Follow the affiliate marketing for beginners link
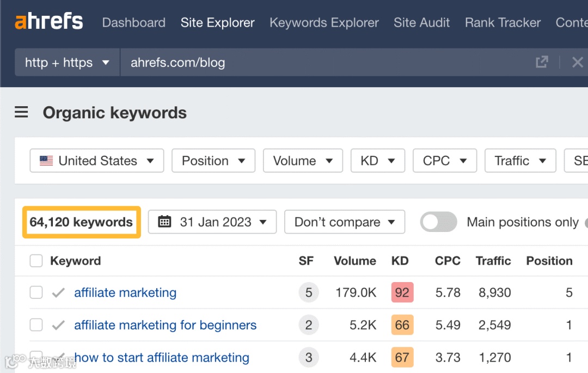Screen dimensions: 588x373 pos(166,325)
